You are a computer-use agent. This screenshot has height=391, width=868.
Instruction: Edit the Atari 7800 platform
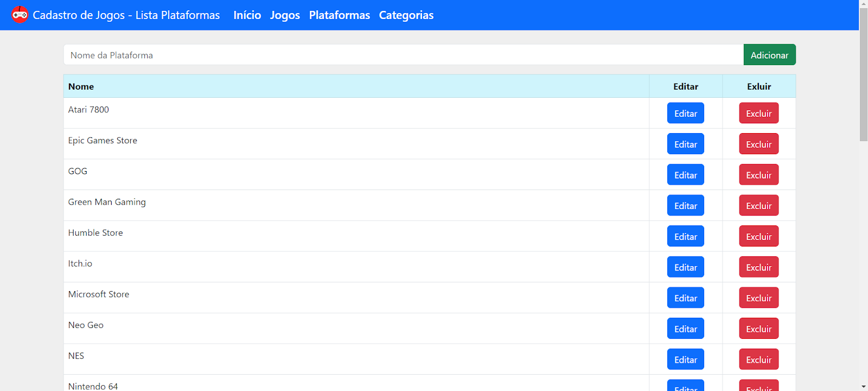click(x=686, y=113)
